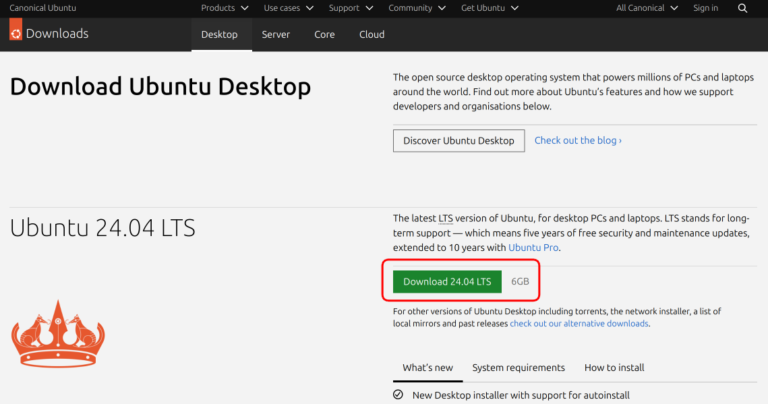Open the Support dropdown menu
The height and width of the screenshot is (404, 768).
point(350,8)
